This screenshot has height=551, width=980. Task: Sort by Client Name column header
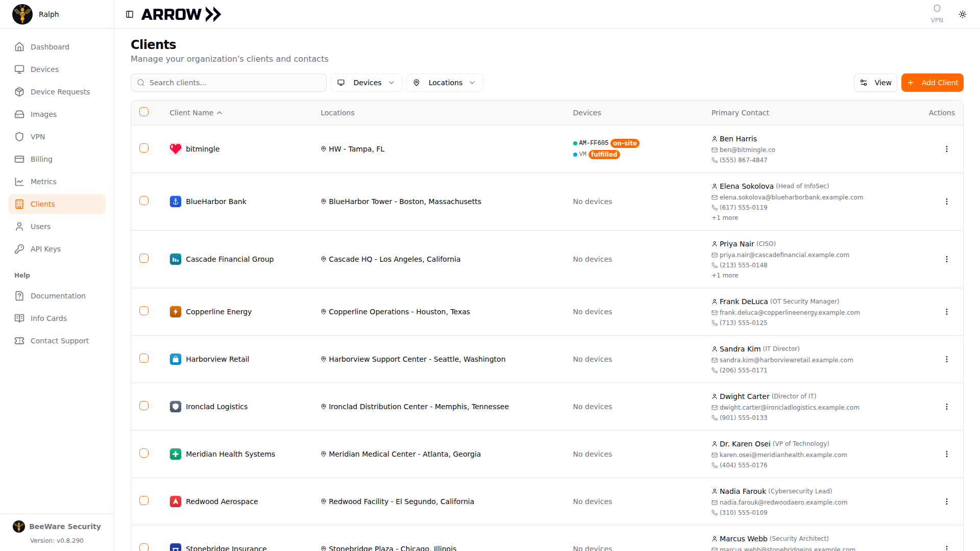point(196,113)
